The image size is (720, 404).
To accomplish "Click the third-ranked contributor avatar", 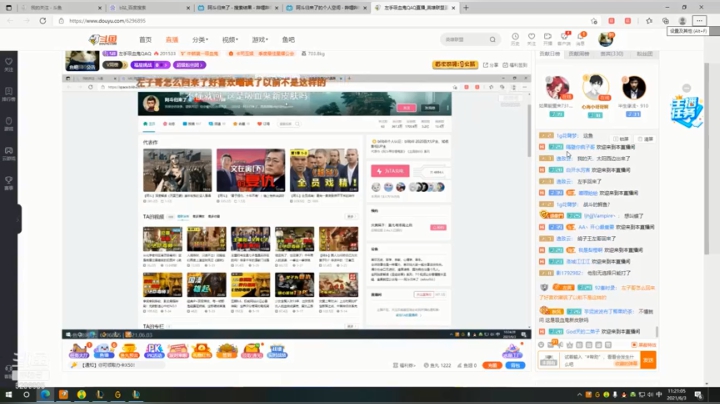I will [634, 88].
